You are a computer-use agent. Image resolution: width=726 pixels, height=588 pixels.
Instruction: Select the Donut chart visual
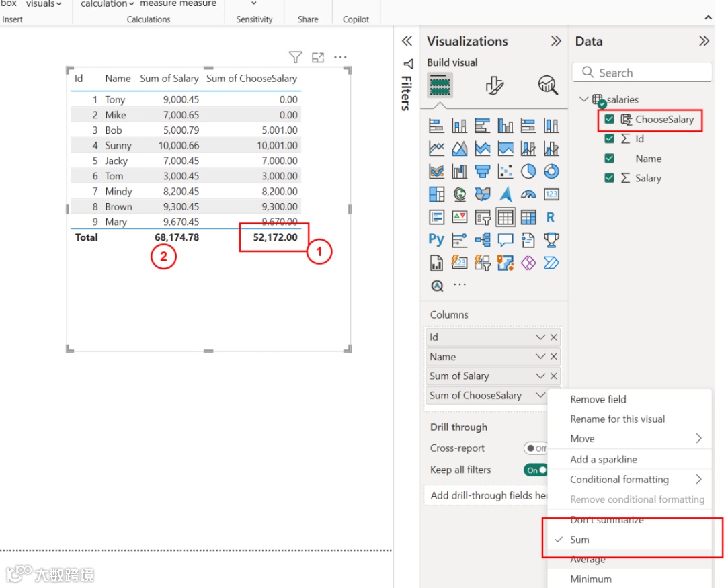tap(551, 171)
